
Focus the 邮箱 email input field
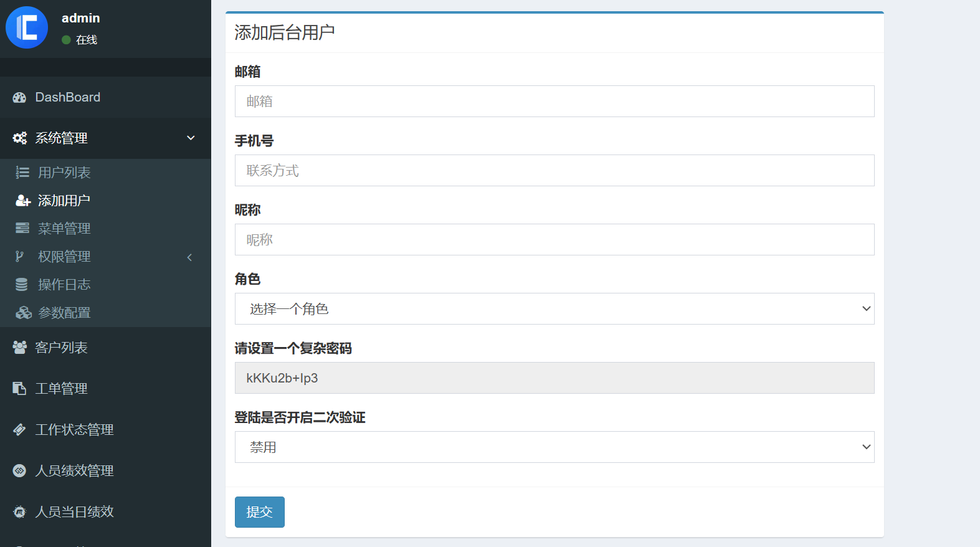click(x=554, y=101)
